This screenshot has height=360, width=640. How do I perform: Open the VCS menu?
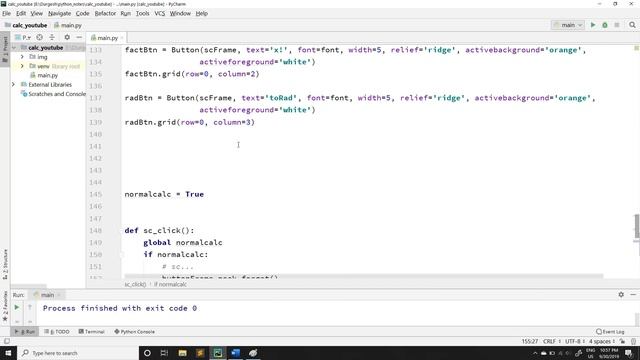pos(160,13)
